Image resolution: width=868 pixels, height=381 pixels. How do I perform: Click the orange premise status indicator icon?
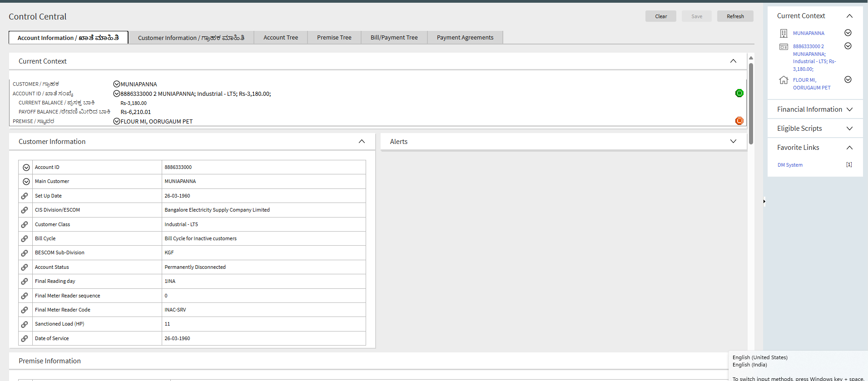point(739,121)
